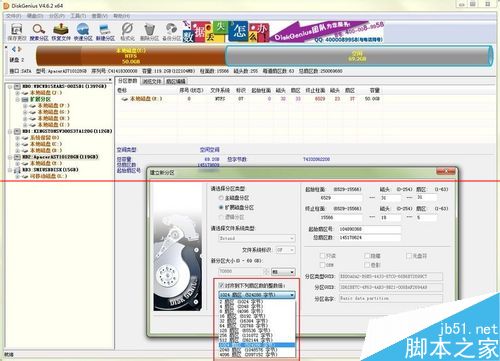Click the HD0 WDC hard disk icon in tree
The height and width of the screenshot is (361, 500).
[x=17, y=86]
